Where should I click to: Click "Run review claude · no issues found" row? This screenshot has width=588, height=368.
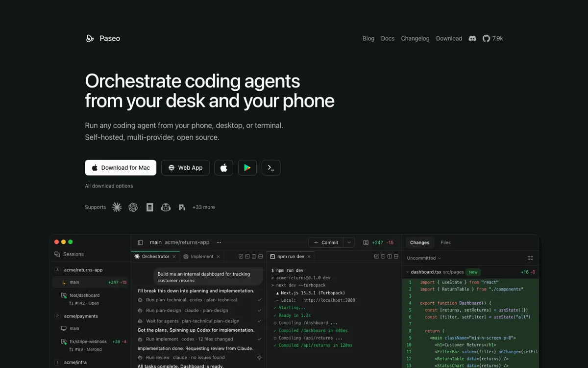(x=199, y=358)
